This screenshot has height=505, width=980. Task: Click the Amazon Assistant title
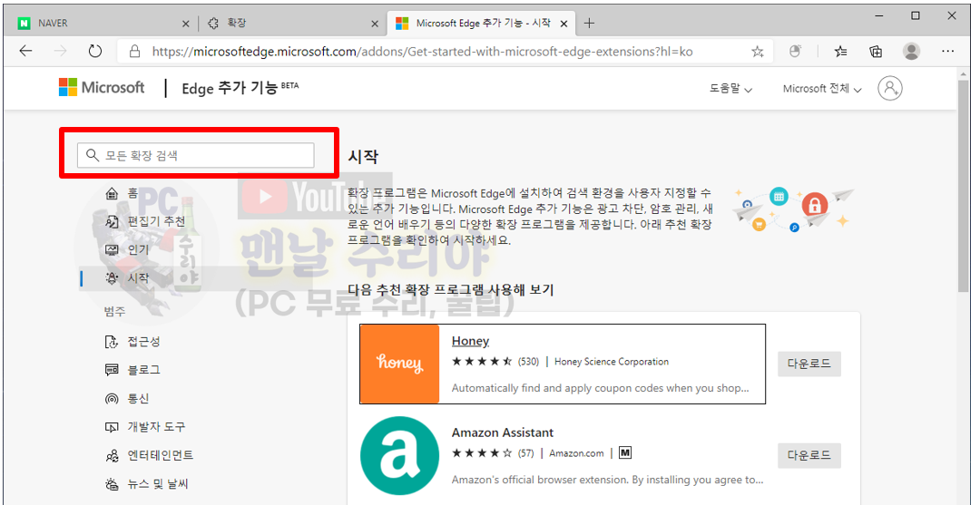point(503,432)
